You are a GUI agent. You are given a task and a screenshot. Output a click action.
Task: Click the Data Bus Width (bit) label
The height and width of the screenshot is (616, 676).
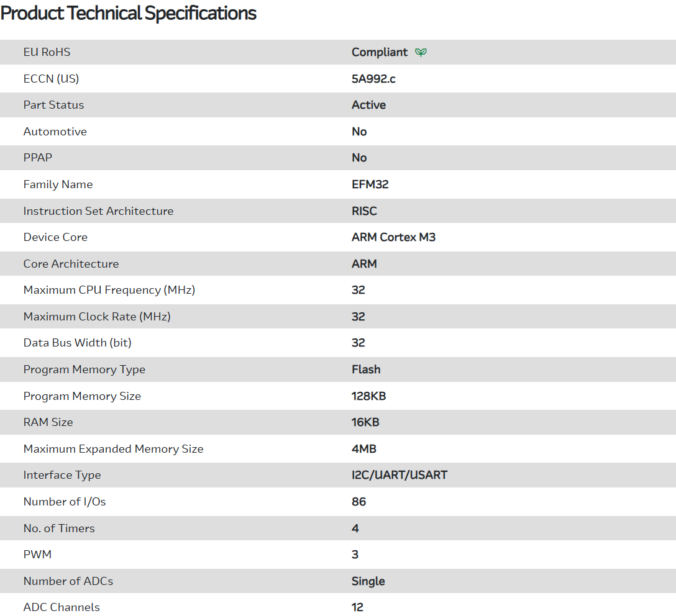[77, 343]
